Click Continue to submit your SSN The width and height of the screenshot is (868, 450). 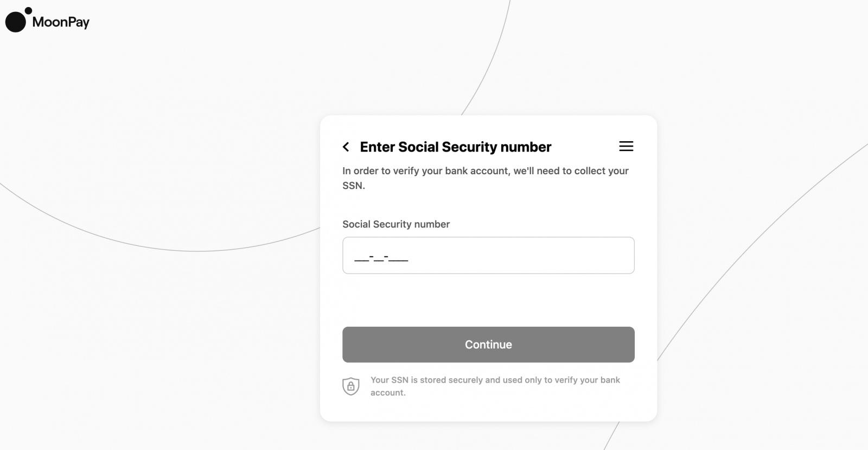[488, 344]
